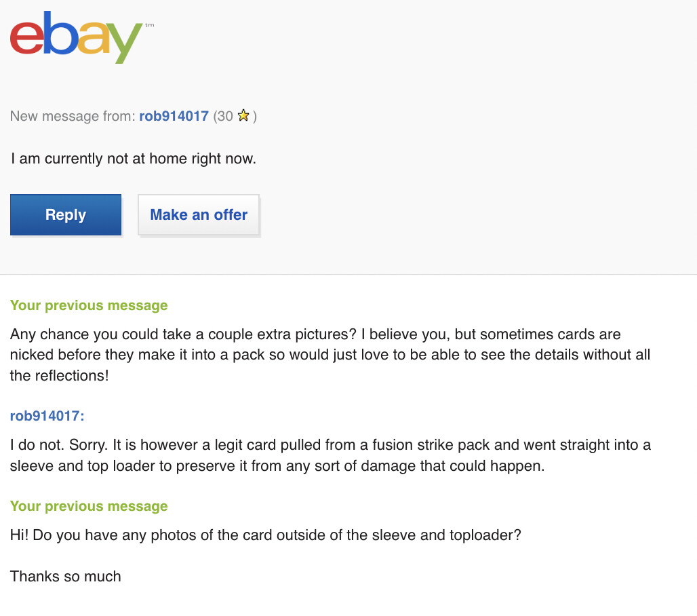This screenshot has width=697, height=616.
Task: Click the second green 'Your previous message' heading
Action: coord(89,506)
